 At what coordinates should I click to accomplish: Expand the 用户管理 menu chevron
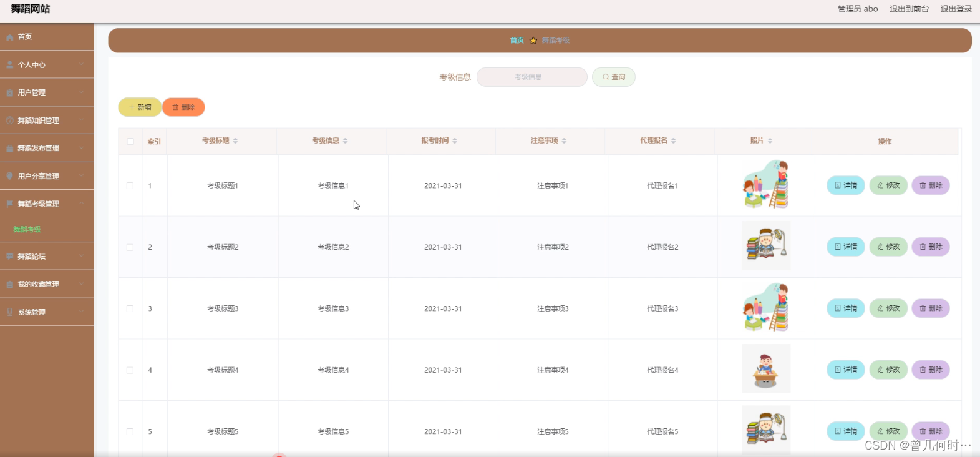click(82, 92)
